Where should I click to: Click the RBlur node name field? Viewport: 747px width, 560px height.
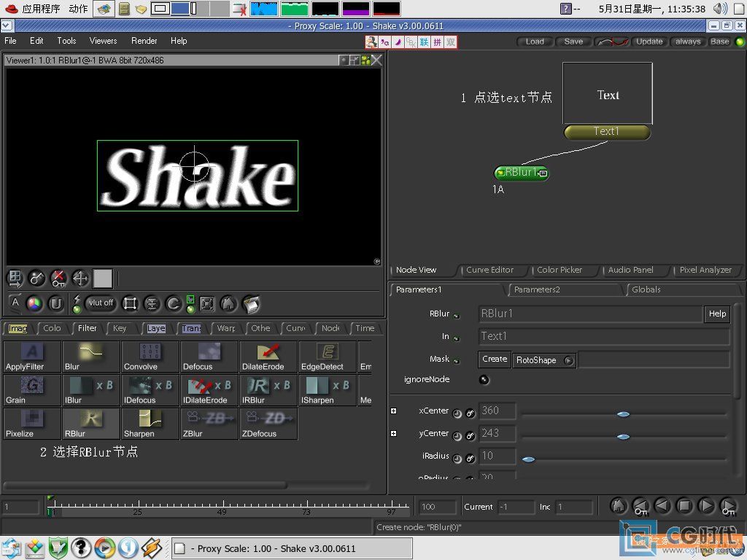pyautogui.click(x=590, y=314)
